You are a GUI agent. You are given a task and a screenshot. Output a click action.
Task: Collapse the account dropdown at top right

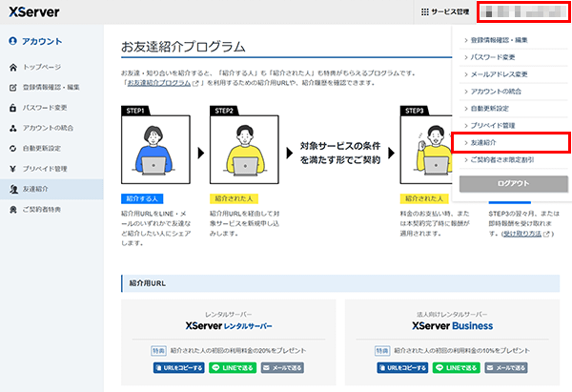[x=522, y=12]
